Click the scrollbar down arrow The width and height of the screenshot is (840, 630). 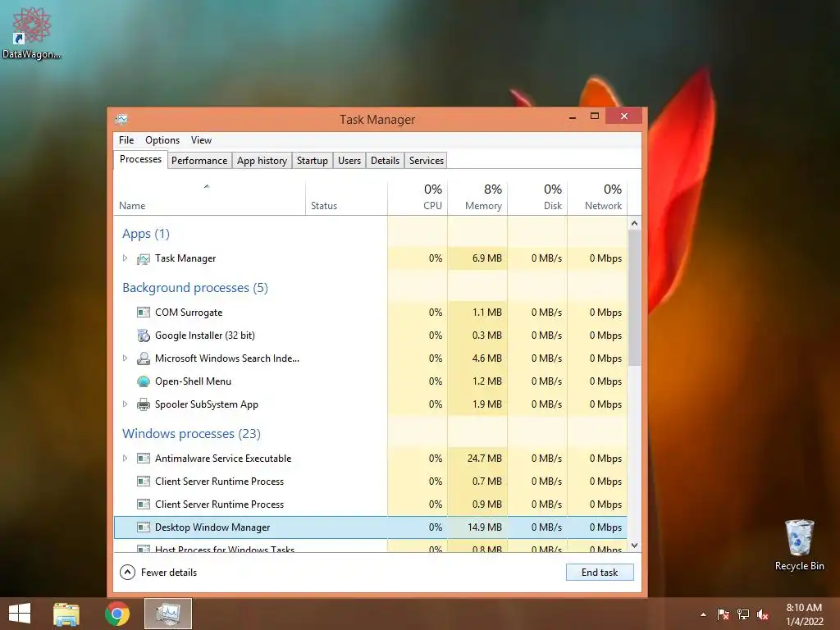(x=634, y=546)
